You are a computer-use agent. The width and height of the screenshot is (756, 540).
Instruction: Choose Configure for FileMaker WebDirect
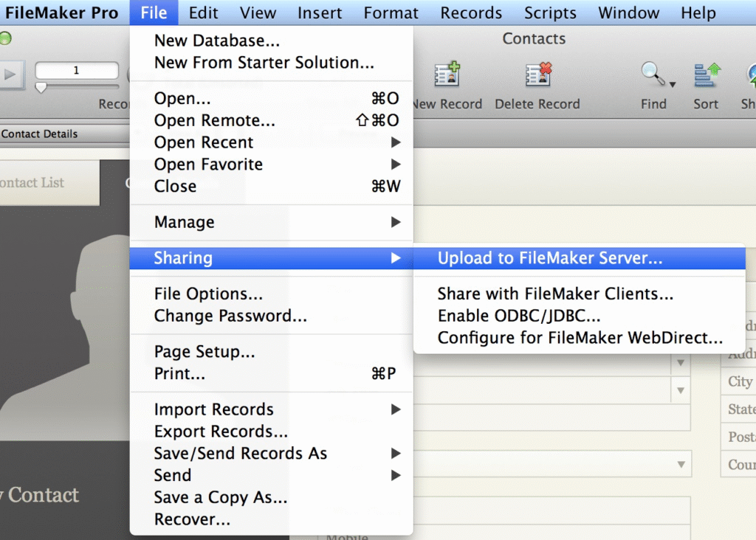click(x=580, y=338)
